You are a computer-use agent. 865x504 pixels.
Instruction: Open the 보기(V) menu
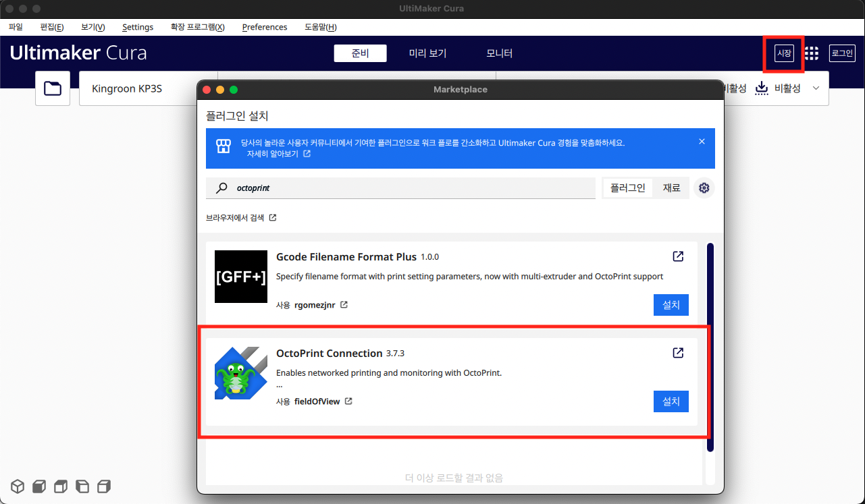[93, 27]
